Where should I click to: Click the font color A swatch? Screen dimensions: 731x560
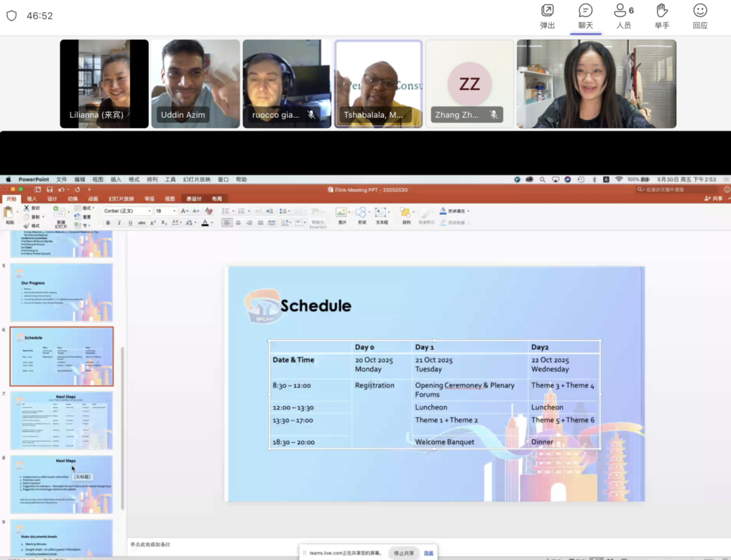point(204,223)
